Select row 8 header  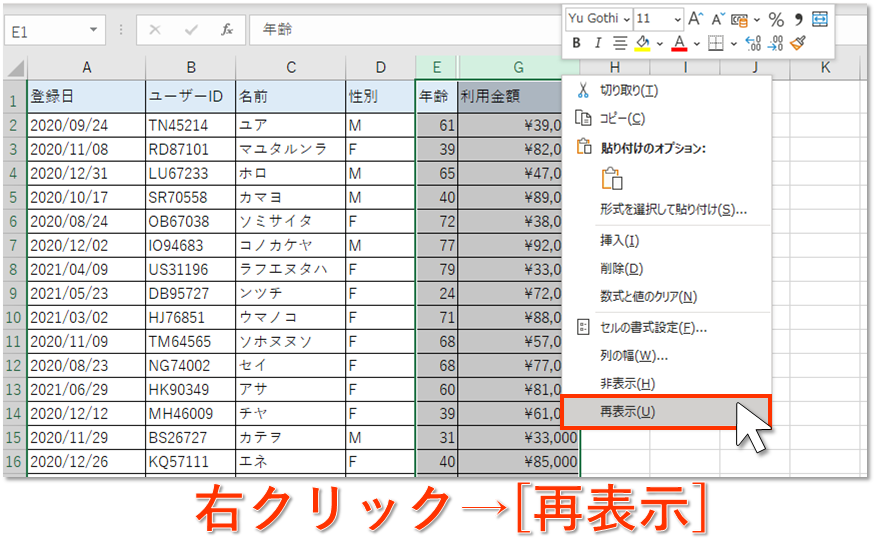click(x=13, y=270)
